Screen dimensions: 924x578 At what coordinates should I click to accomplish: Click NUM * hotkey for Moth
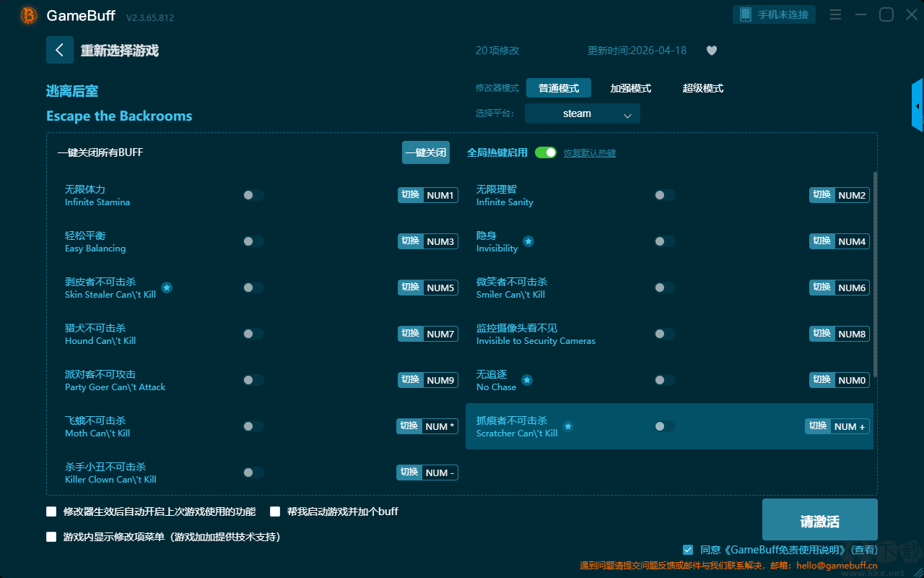coord(427,426)
